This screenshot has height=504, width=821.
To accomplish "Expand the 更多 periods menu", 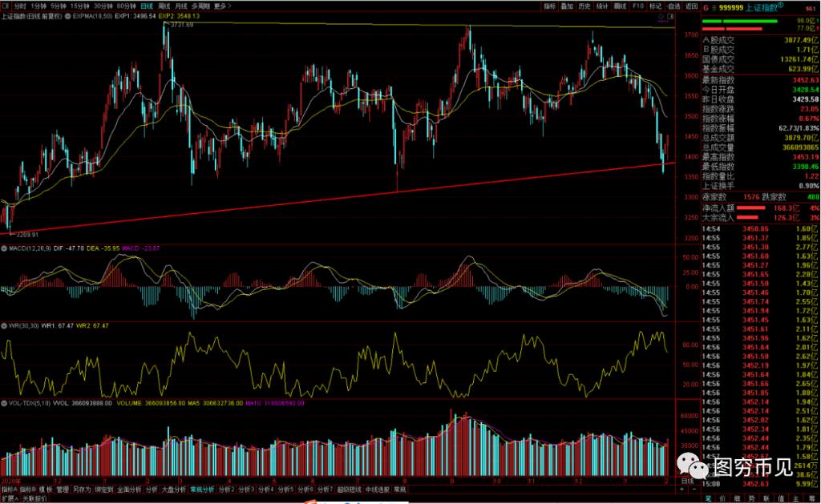I will [x=222, y=6].
